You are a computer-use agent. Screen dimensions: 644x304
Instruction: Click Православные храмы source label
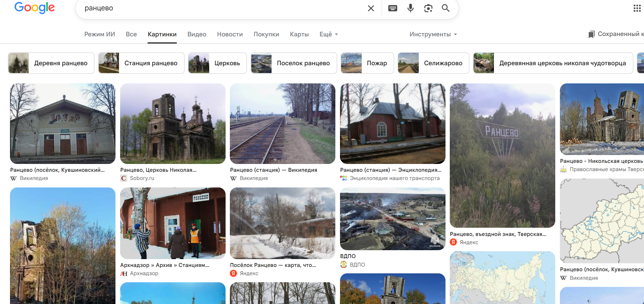(x=607, y=169)
